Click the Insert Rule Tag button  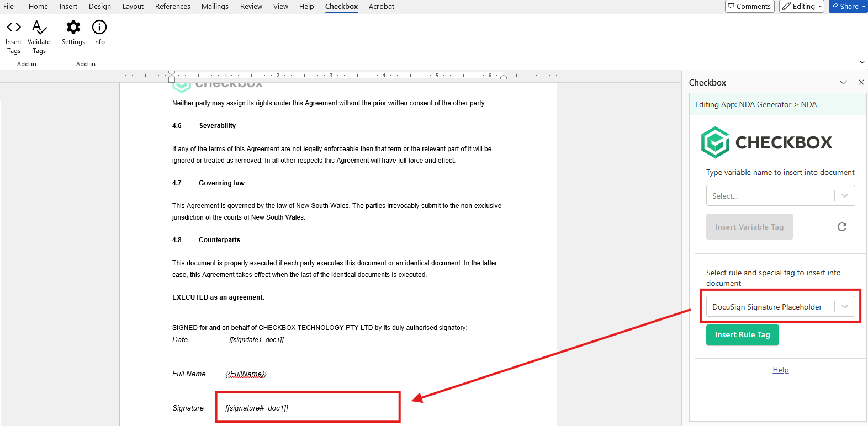coord(743,335)
